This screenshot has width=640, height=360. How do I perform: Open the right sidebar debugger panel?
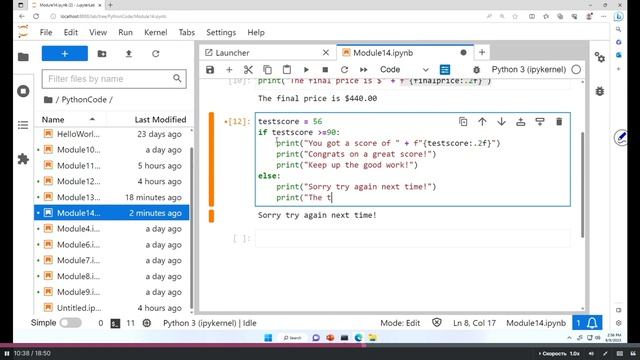pyautogui.click(x=600, y=91)
